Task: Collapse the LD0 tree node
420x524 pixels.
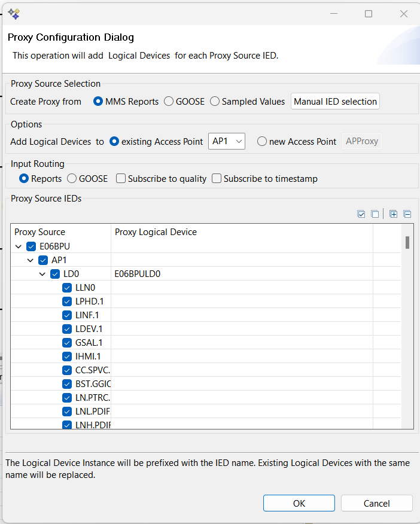Action: [x=42, y=274]
